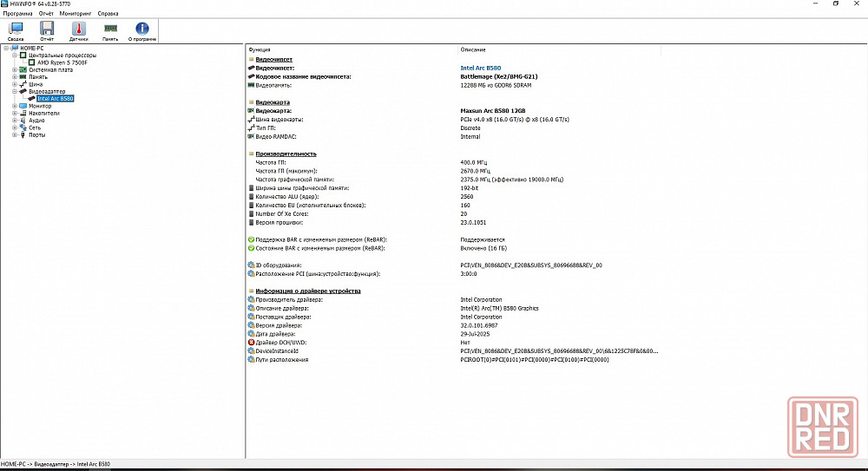Select AMD Ryzen 5 7500F in tree

pyautogui.click(x=62, y=62)
